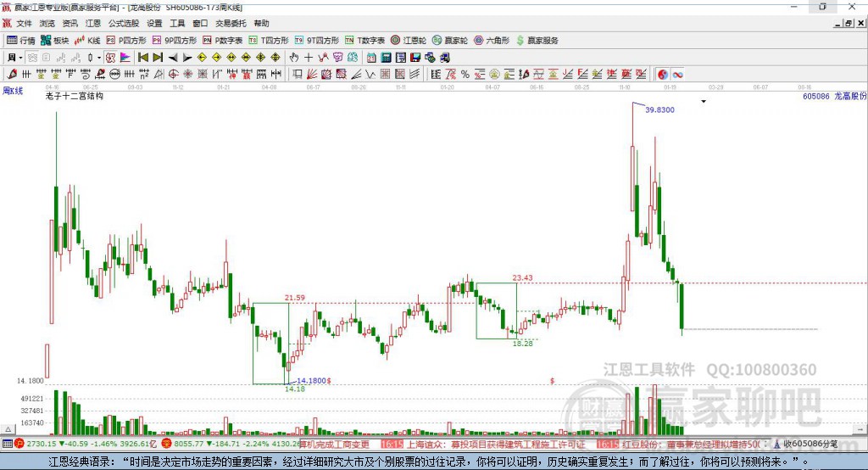This screenshot has height=470, width=868.
Task: Click the red floppy save icon
Action: pos(415,58)
